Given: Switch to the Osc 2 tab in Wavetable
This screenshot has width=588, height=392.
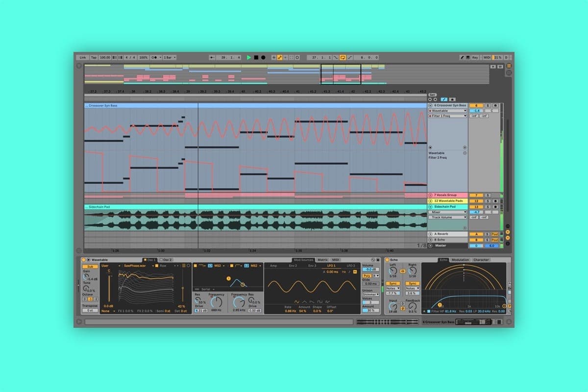Looking at the screenshot, I should point(167,260).
